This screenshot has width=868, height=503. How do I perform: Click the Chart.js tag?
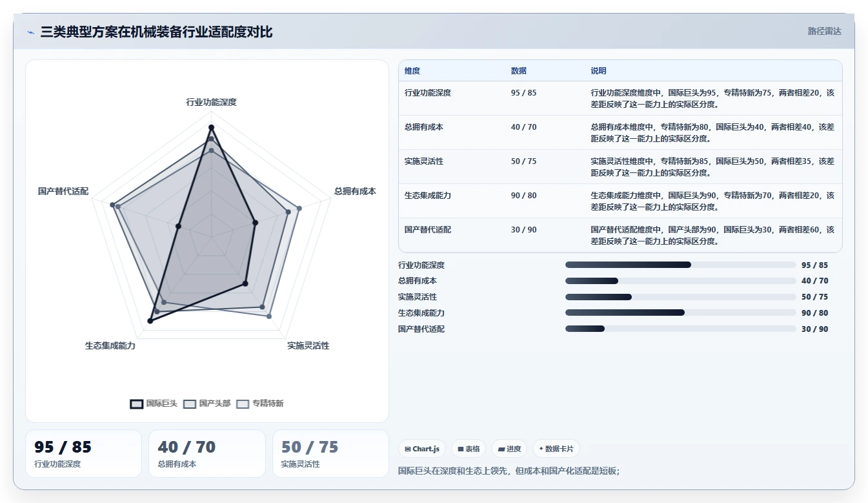(x=422, y=449)
